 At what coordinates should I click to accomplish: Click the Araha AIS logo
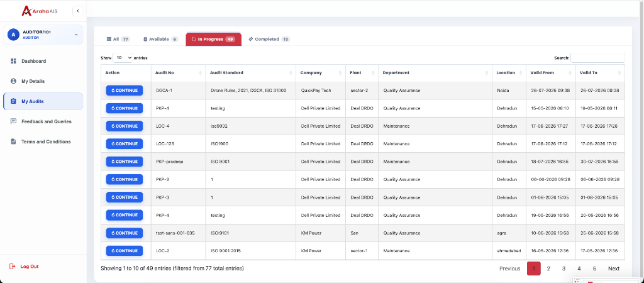pos(40,11)
